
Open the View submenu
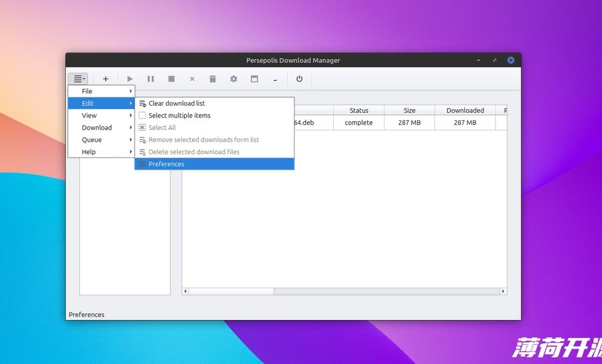(x=101, y=116)
